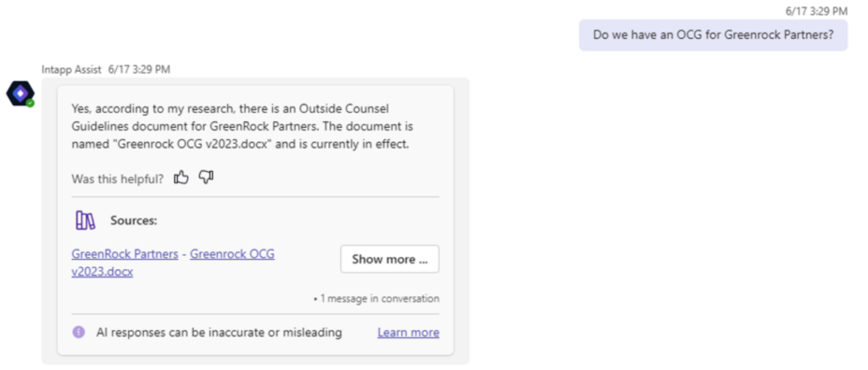Select the user's OCG question message bubble
This screenshot has height=370, width=868.
713,36
